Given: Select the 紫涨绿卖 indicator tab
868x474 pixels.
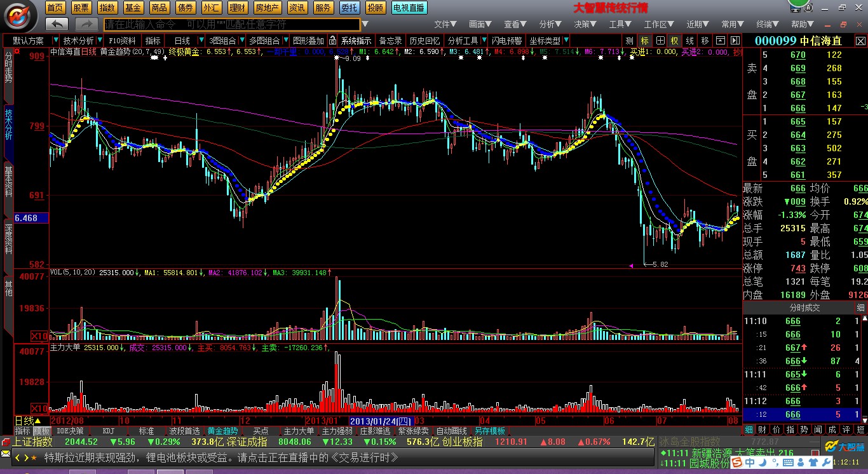Looking at the screenshot, I should coord(413,431).
